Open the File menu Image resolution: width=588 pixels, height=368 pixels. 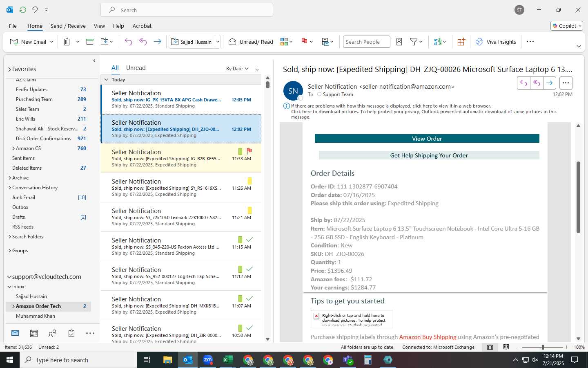pyautogui.click(x=13, y=26)
